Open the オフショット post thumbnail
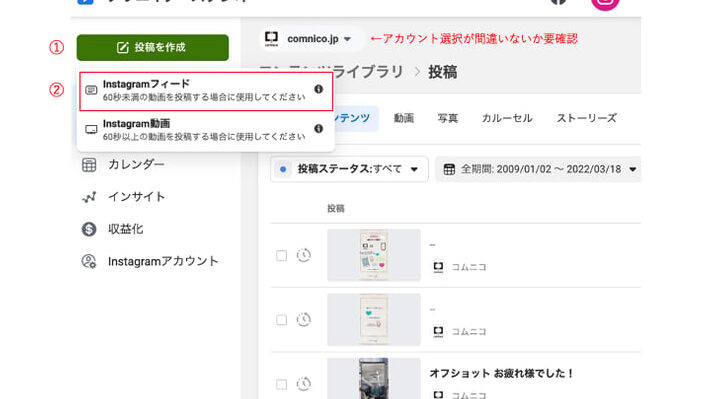Viewport: 711px width, 399px height. pyautogui.click(x=374, y=379)
